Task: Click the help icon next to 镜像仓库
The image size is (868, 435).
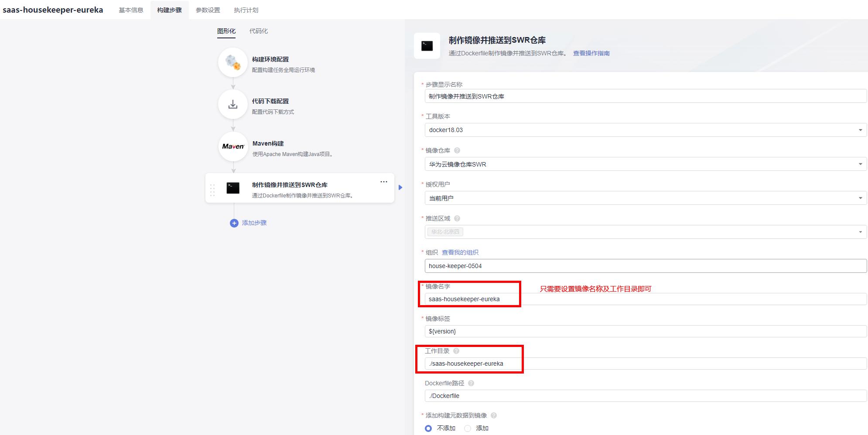Action: tap(456, 150)
